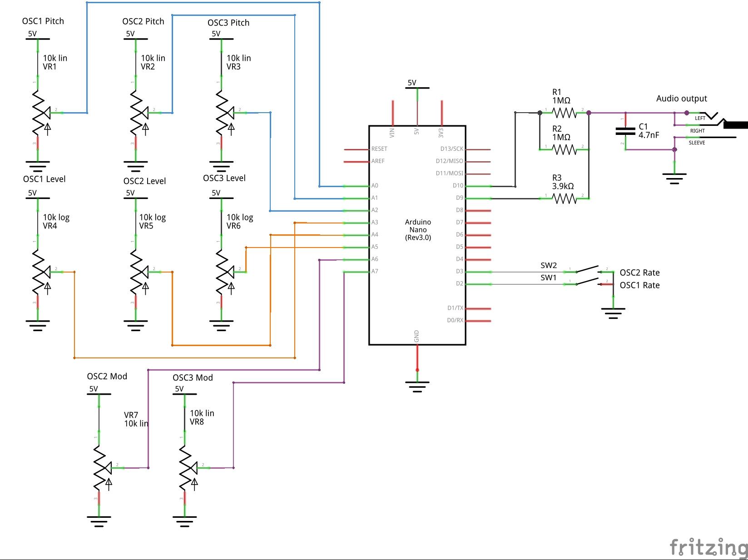
Task: Select the VR8 potentiometer under OSC3 Mod
Action: [186, 468]
